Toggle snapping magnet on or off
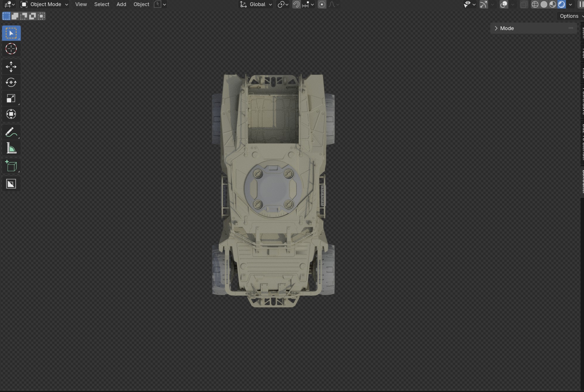Screen dimensions: 584x392 pos(296,4)
